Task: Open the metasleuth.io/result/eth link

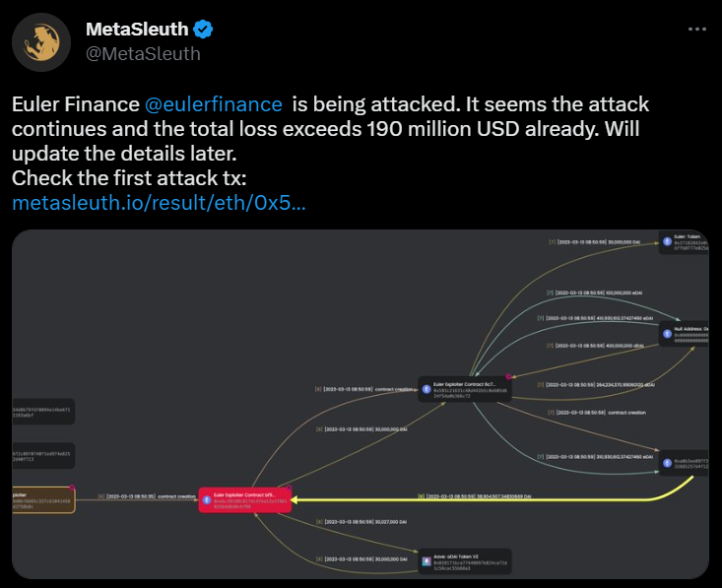Action: point(159,203)
